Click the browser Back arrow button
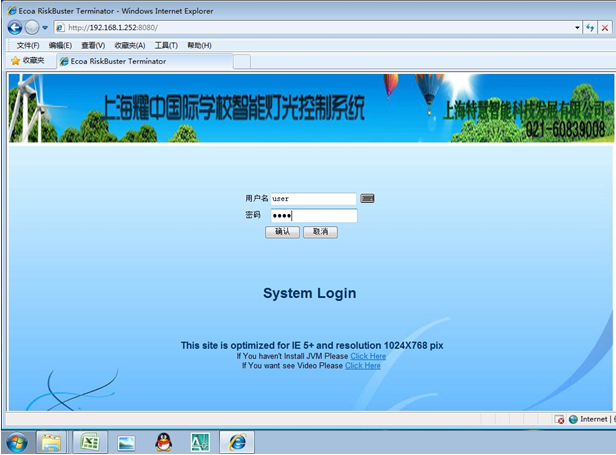This screenshot has width=616, height=455. pyautogui.click(x=14, y=27)
